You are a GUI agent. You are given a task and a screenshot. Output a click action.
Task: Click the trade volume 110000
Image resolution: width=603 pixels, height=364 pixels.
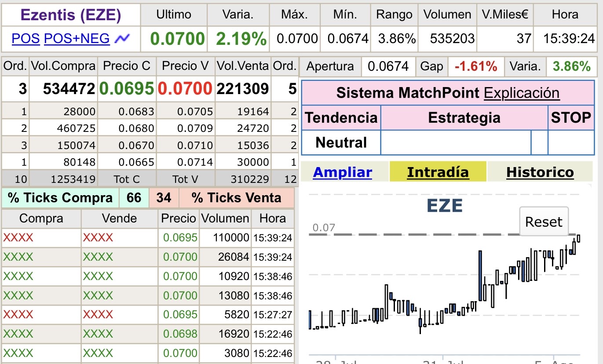231,238
